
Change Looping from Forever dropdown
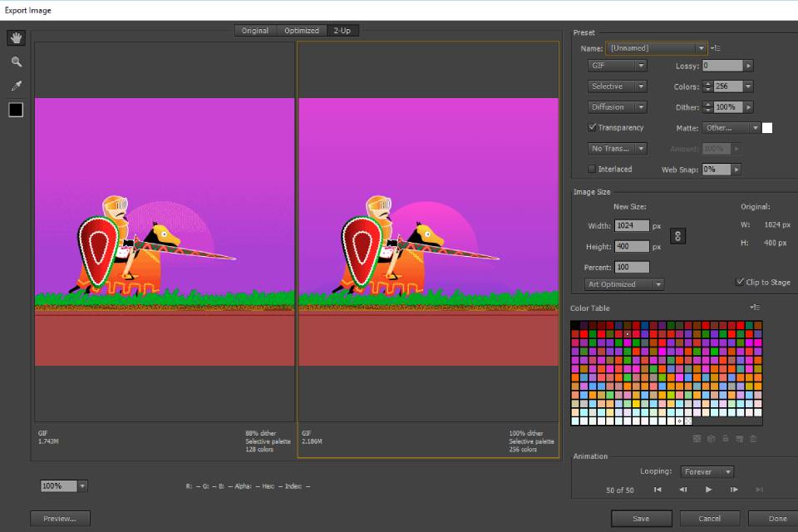707,471
